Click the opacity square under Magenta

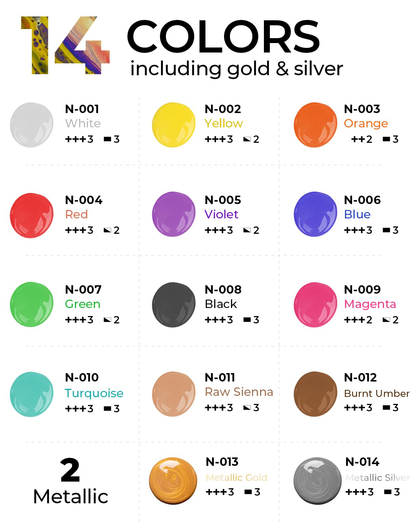click(386, 320)
